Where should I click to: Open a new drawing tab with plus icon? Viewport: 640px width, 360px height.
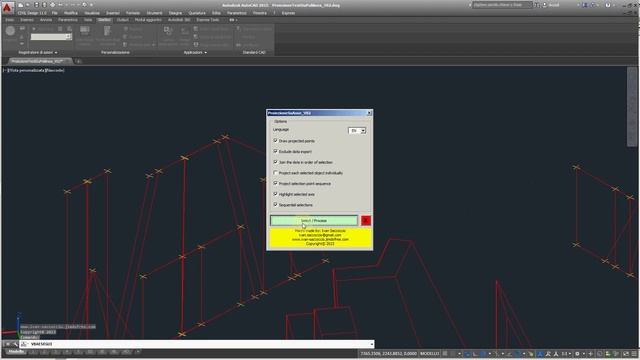pyautogui.click(x=79, y=61)
